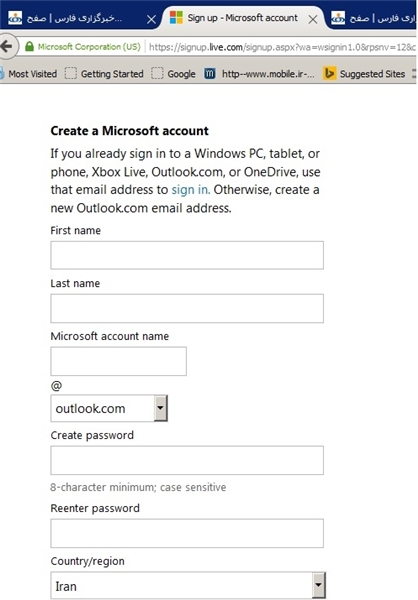Close the Sign up - Microsoft account tab
The width and height of the screenshot is (418, 600).
[313, 19]
